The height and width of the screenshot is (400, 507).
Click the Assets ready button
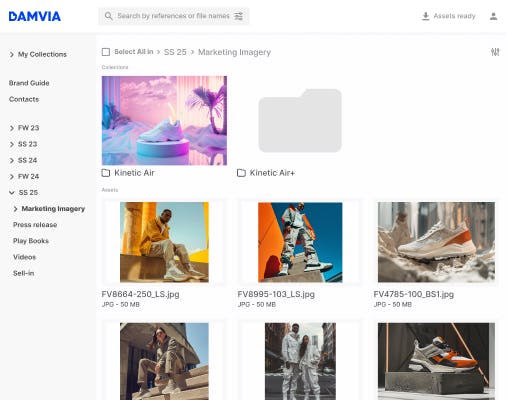pyautogui.click(x=448, y=16)
